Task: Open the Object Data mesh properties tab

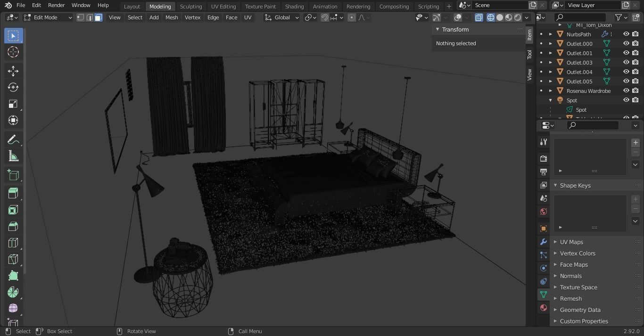Action: click(x=544, y=294)
